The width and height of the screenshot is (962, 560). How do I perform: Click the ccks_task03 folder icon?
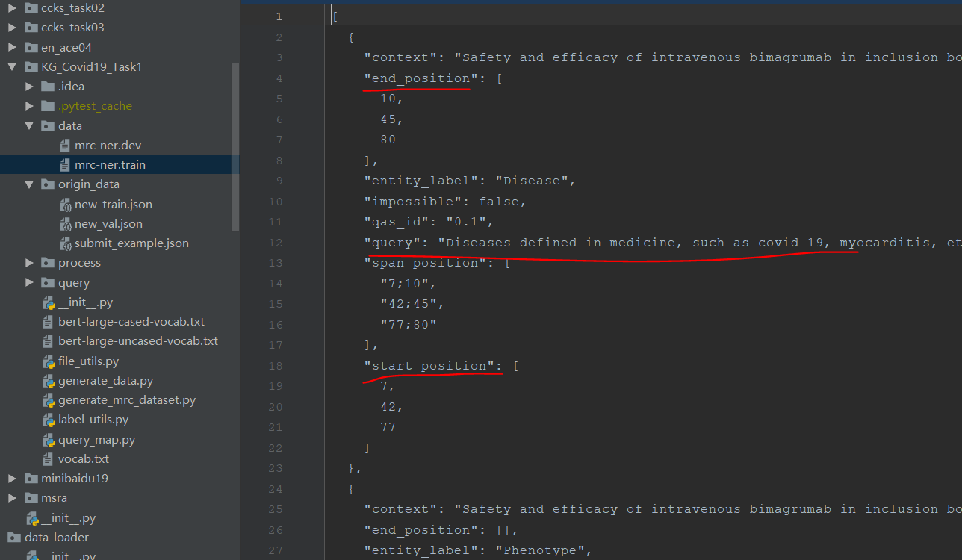[x=31, y=28]
